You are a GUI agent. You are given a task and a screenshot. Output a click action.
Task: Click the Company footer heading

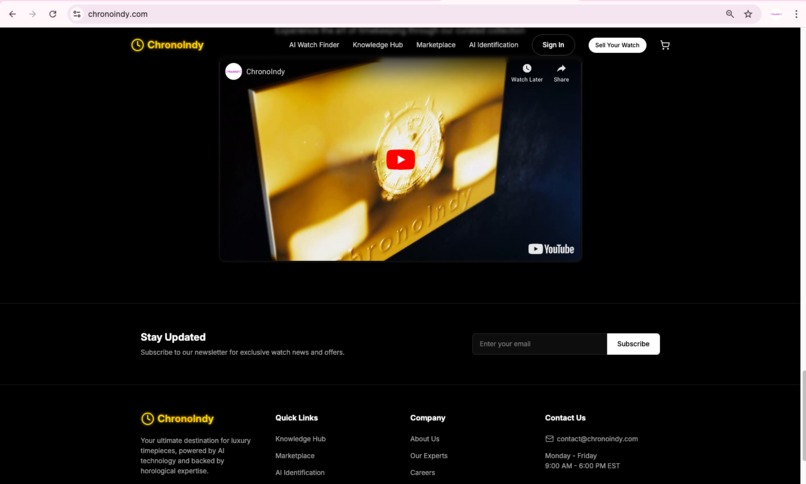pos(428,418)
